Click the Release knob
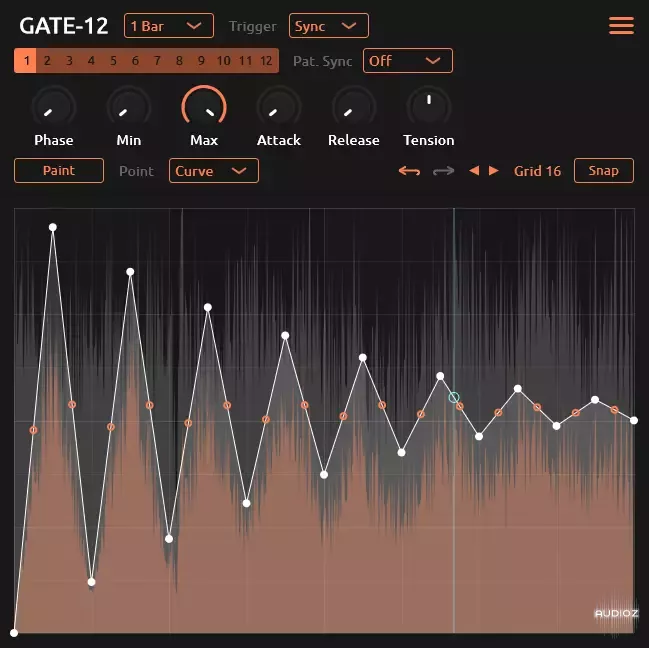Image resolution: width=649 pixels, height=648 pixels. coord(354,107)
